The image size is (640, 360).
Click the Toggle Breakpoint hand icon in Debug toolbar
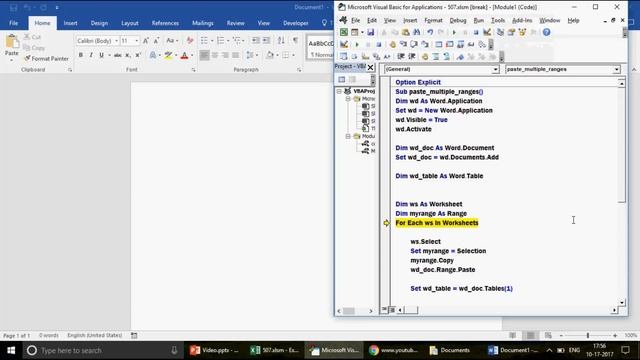pos(392,44)
